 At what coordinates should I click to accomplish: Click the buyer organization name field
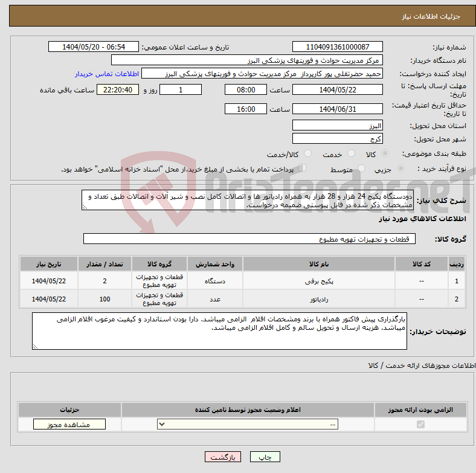[x=247, y=60]
